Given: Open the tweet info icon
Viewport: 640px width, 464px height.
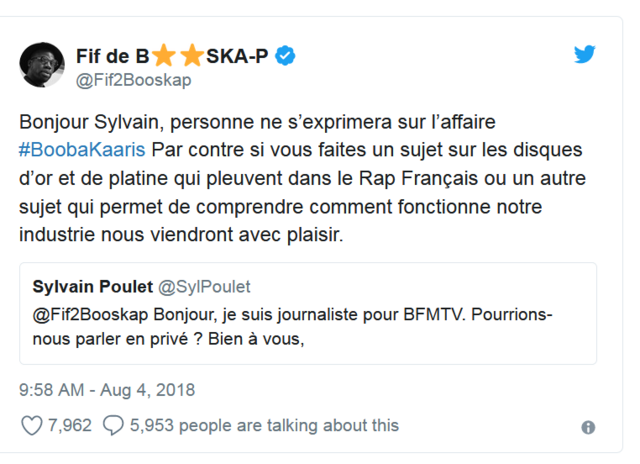Looking at the screenshot, I should click(588, 427).
